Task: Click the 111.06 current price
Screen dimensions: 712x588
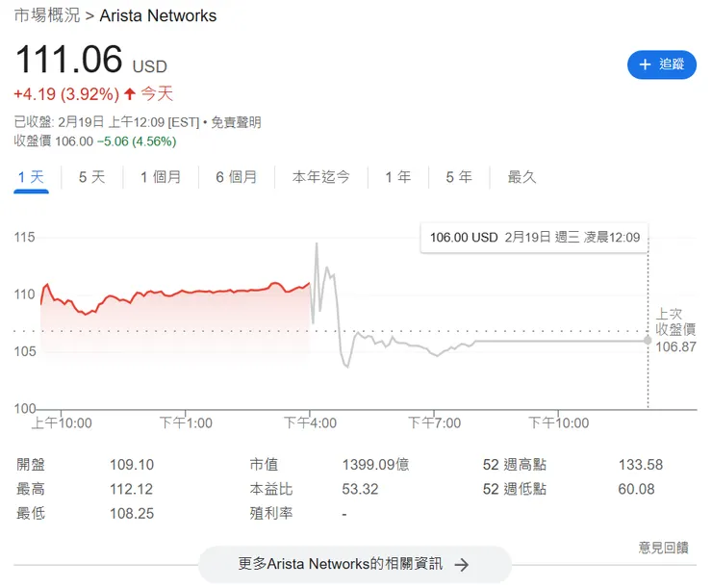Action: [x=68, y=59]
